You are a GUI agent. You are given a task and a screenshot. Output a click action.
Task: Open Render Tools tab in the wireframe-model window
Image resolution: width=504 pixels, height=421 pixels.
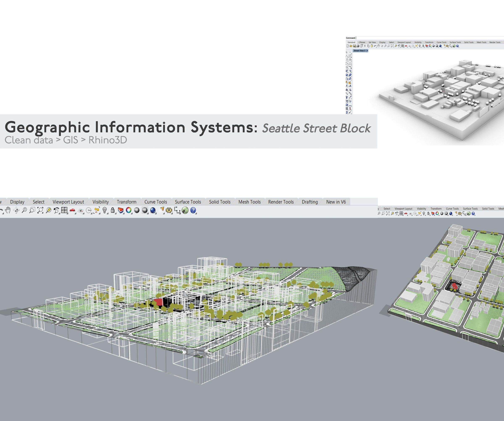click(x=281, y=202)
